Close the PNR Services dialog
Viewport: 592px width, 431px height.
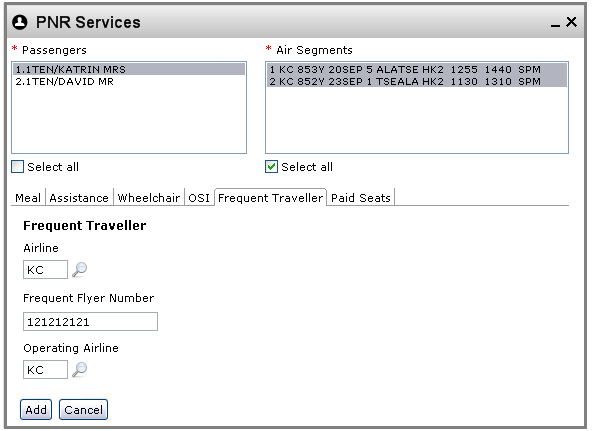click(x=571, y=22)
